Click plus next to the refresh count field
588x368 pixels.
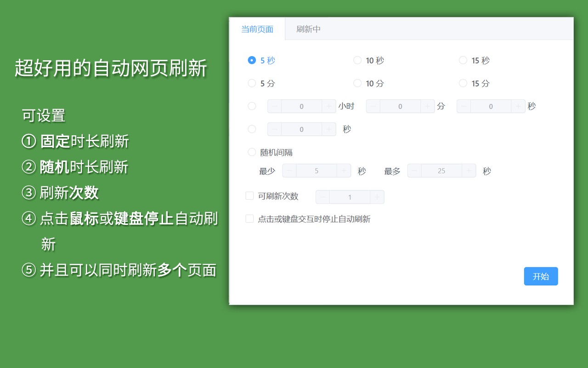pyautogui.click(x=377, y=197)
